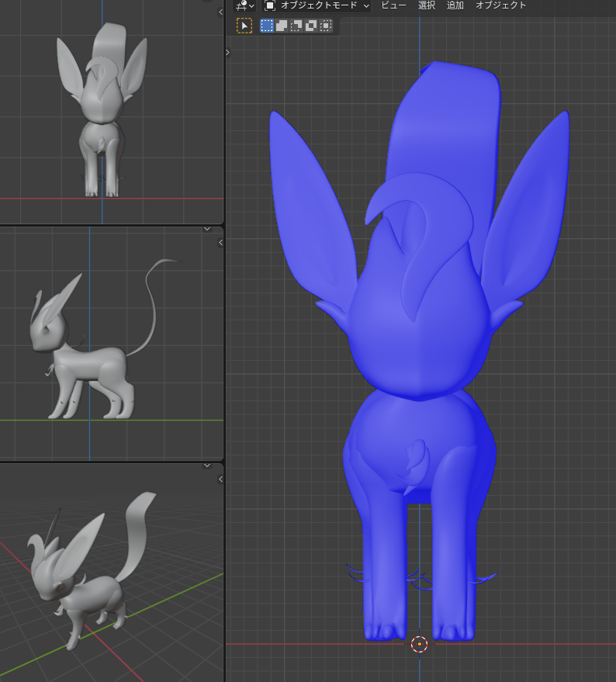Open the editor type selector icon

(x=244, y=5)
